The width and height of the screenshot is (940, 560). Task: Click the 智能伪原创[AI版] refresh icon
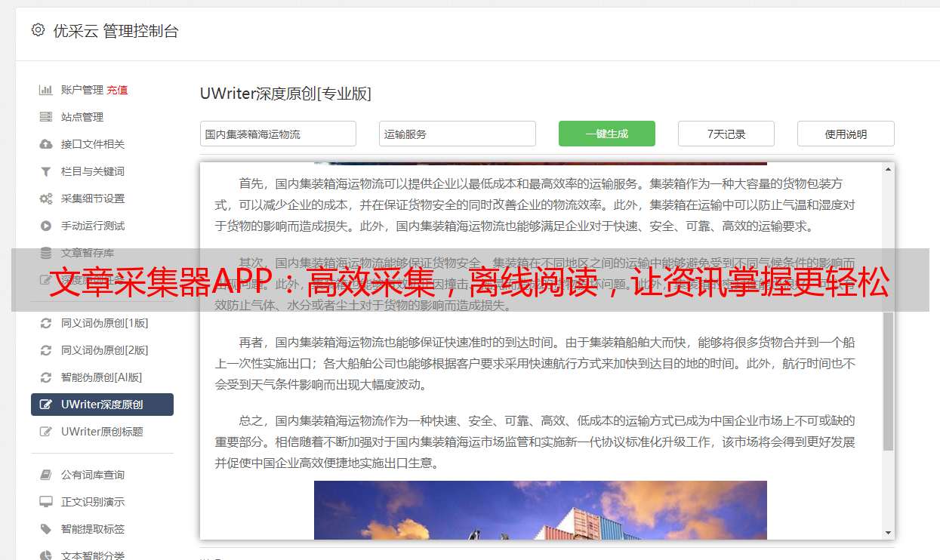(46, 377)
